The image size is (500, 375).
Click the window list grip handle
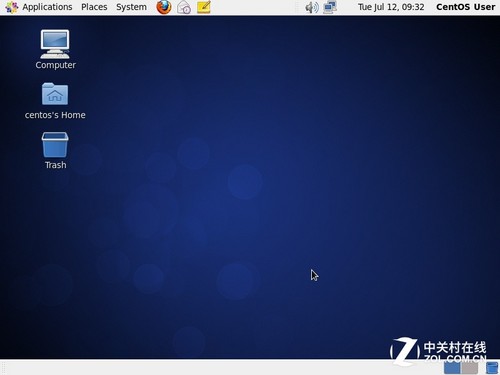click(x=3, y=368)
